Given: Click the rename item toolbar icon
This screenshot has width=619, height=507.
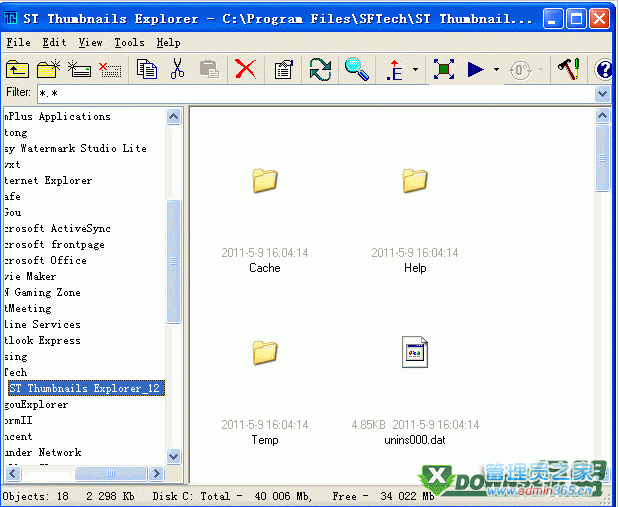Looking at the screenshot, I should [79, 69].
